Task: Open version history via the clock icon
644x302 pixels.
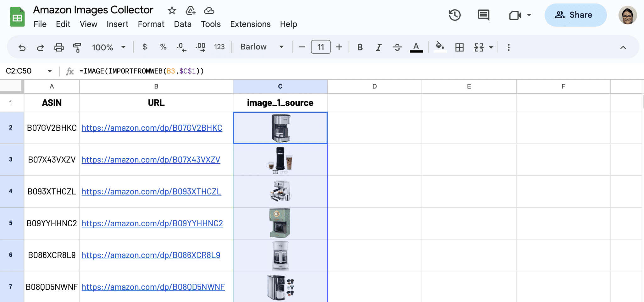Action: click(x=454, y=15)
